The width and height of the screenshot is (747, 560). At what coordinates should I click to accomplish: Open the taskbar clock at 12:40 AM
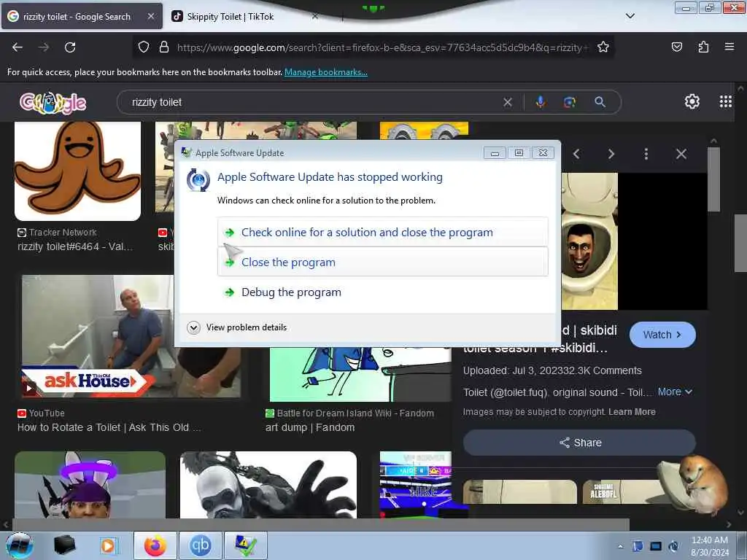[x=709, y=546]
